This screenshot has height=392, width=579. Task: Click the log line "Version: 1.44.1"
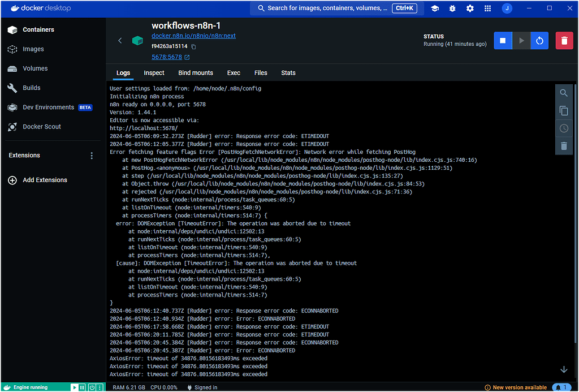[133, 113]
